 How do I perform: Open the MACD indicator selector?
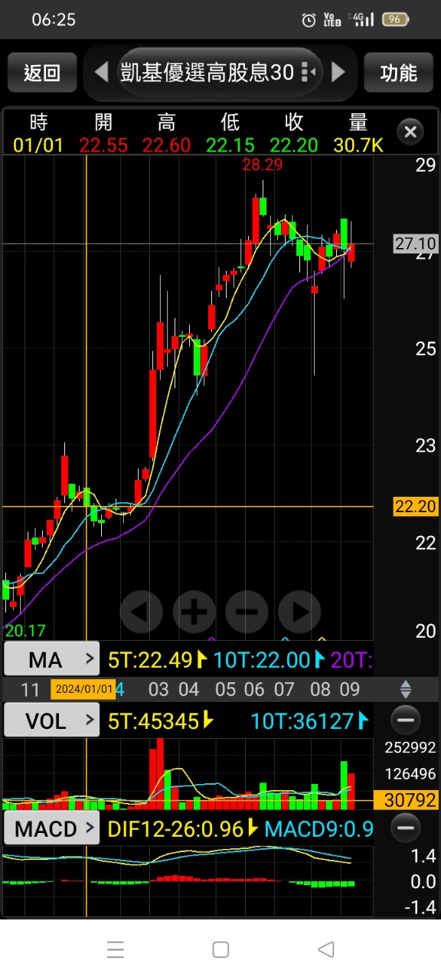52,828
